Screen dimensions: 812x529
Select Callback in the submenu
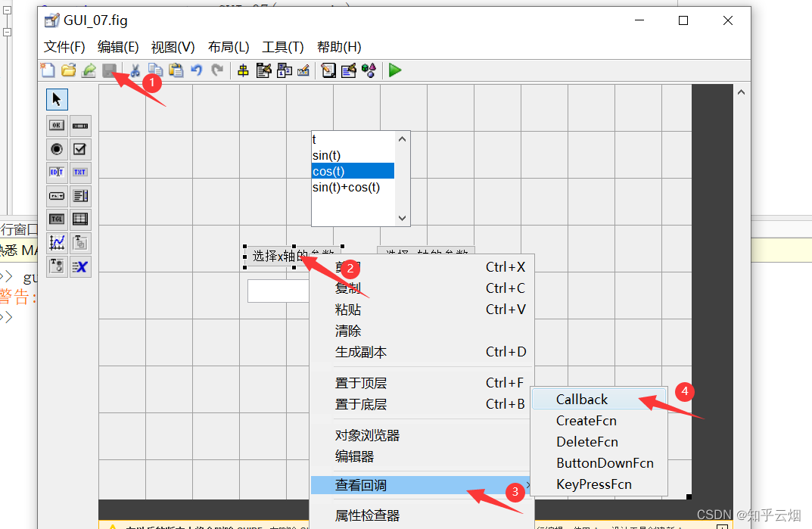point(581,399)
